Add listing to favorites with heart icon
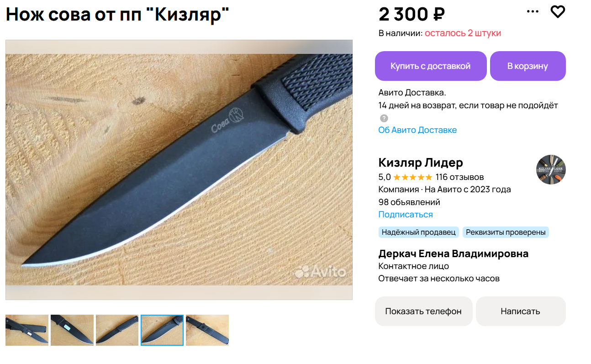This screenshot has width=591, height=364. (558, 11)
